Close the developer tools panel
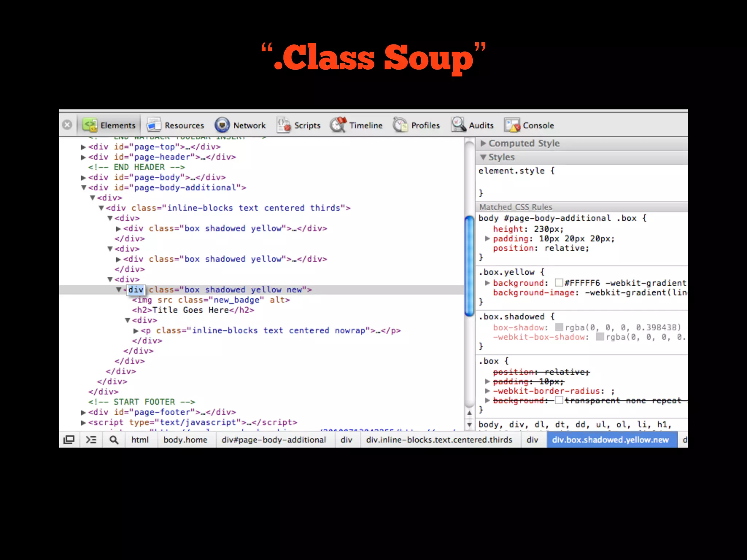 click(x=67, y=125)
